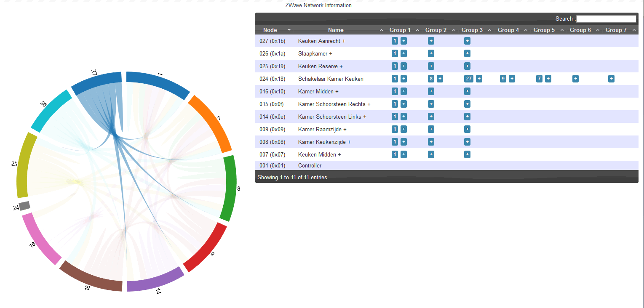Add Group 2 association for Kamer Raamzijde
This screenshot has height=308, width=644.
(x=431, y=129)
